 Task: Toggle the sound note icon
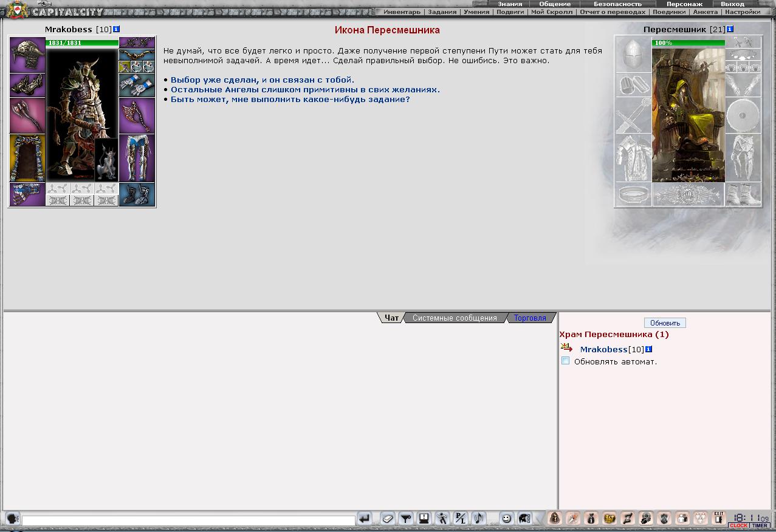point(479,518)
